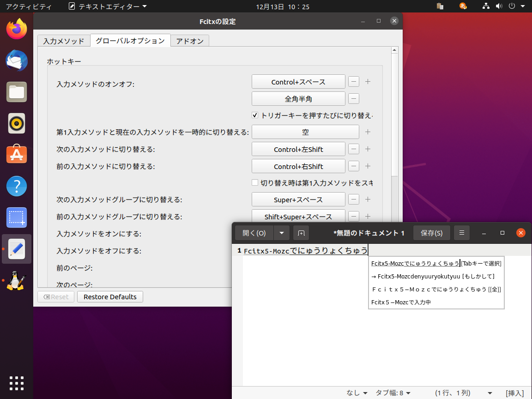Viewport: 532px width, 399px height.
Task: Open the Mozc input method tray icon
Action: point(463,6)
